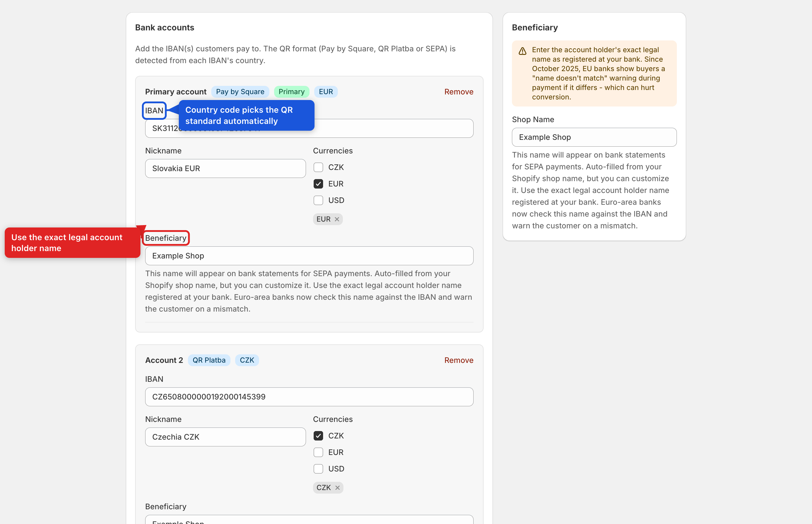The height and width of the screenshot is (524, 812).
Task: Edit Account 2 IBAN field CZ6508...
Action: [x=309, y=397]
